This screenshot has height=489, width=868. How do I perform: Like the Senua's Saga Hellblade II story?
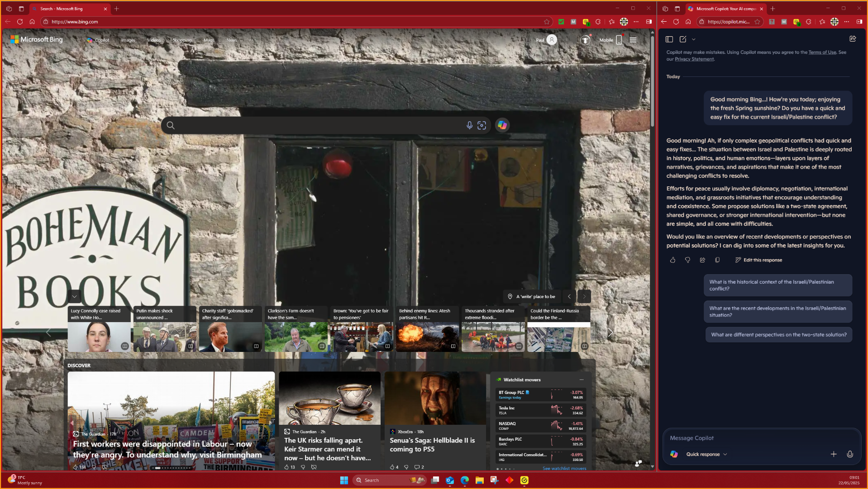(x=392, y=467)
